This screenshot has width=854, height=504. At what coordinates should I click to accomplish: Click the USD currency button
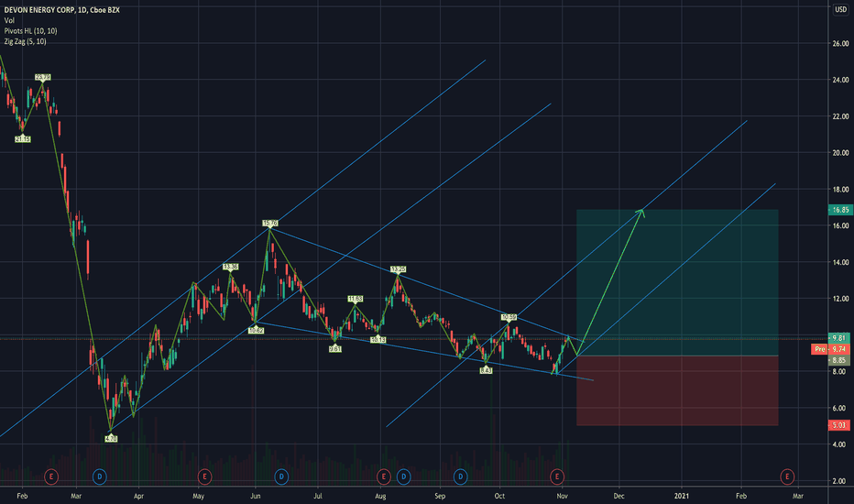tap(841, 9)
